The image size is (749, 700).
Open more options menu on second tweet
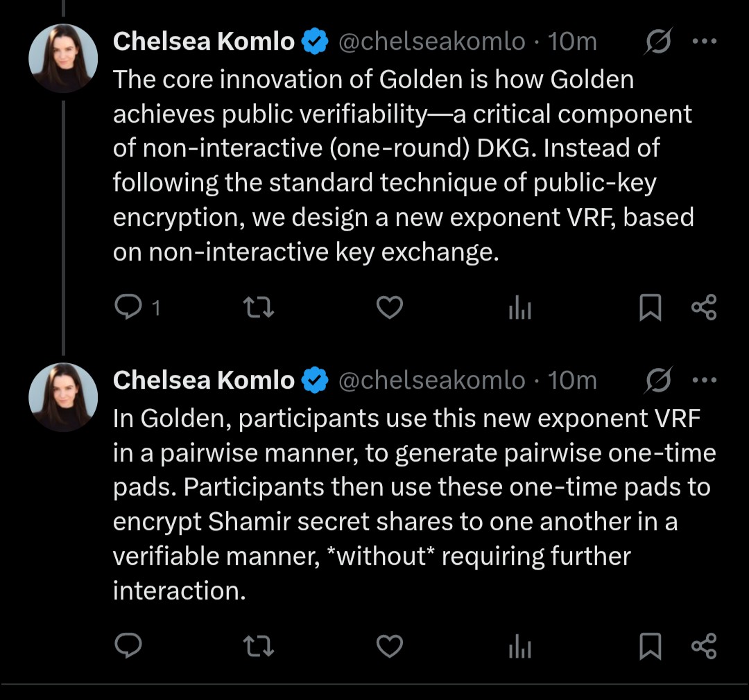[704, 380]
